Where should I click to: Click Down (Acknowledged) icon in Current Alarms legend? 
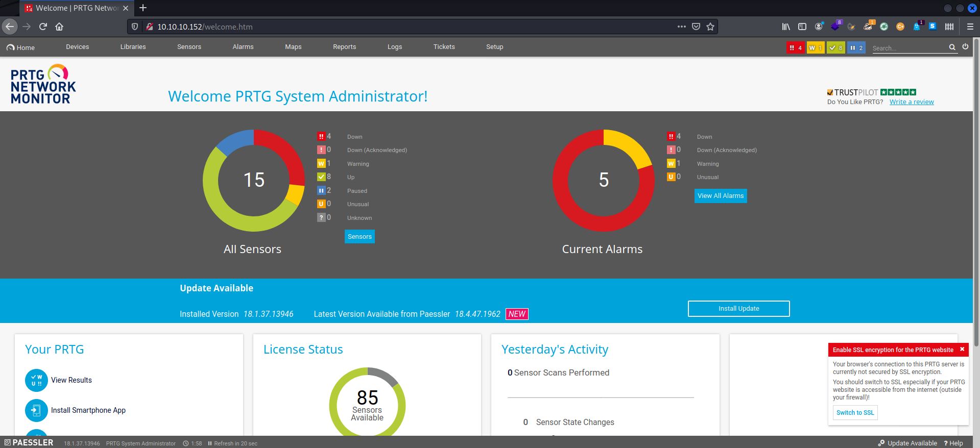pyautogui.click(x=671, y=150)
